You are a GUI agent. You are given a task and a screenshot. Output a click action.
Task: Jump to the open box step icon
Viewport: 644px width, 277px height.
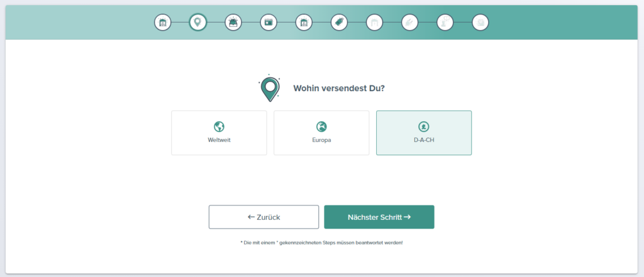[x=233, y=23]
